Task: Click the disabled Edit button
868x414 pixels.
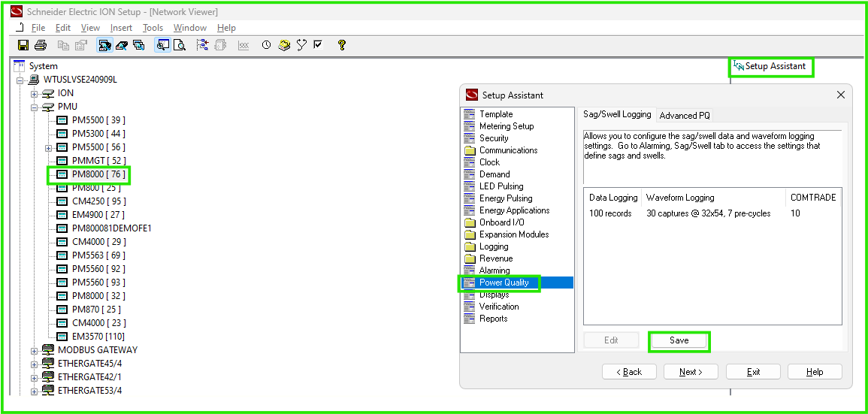Action: tap(611, 340)
